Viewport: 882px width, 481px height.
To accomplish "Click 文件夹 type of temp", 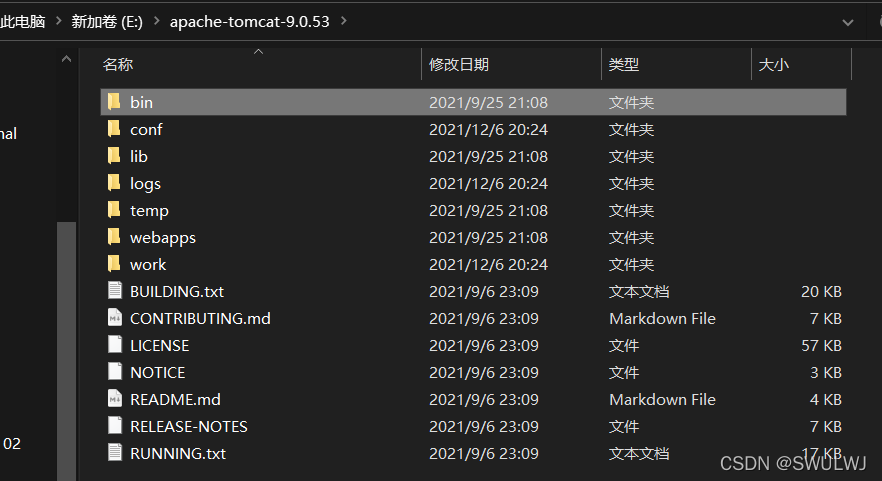I will click(x=632, y=210).
